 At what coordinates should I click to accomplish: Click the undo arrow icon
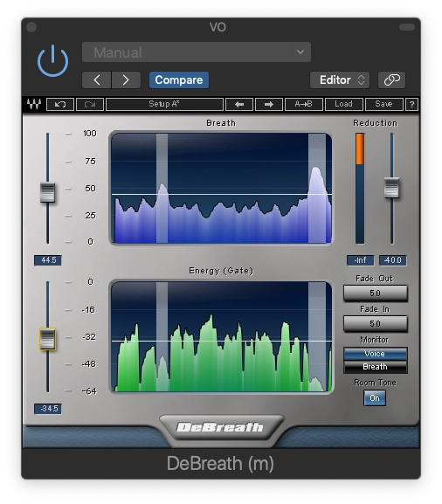click(60, 105)
